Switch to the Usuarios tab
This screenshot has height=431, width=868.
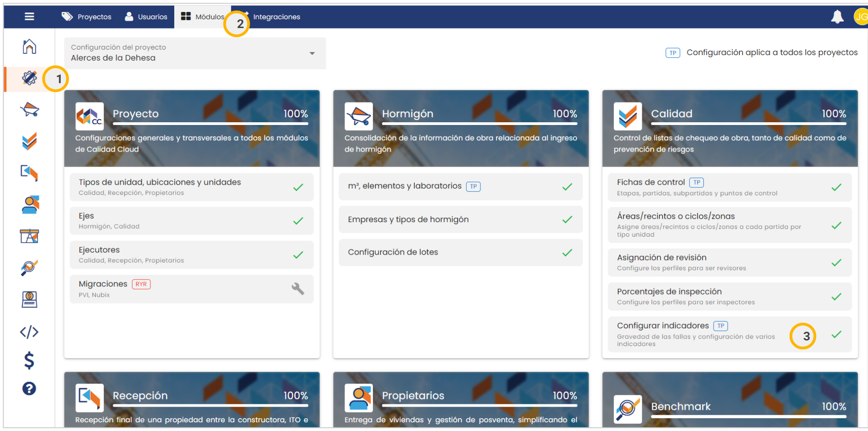coord(146,17)
